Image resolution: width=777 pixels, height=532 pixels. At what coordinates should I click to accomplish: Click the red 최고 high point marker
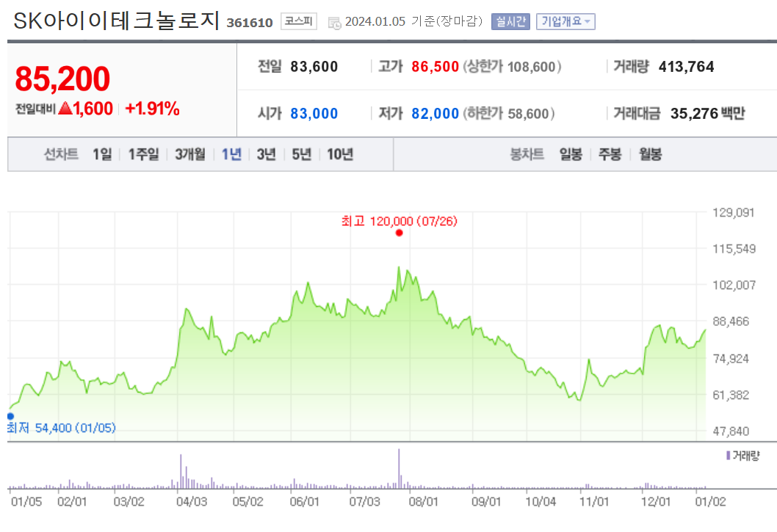click(399, 233)
